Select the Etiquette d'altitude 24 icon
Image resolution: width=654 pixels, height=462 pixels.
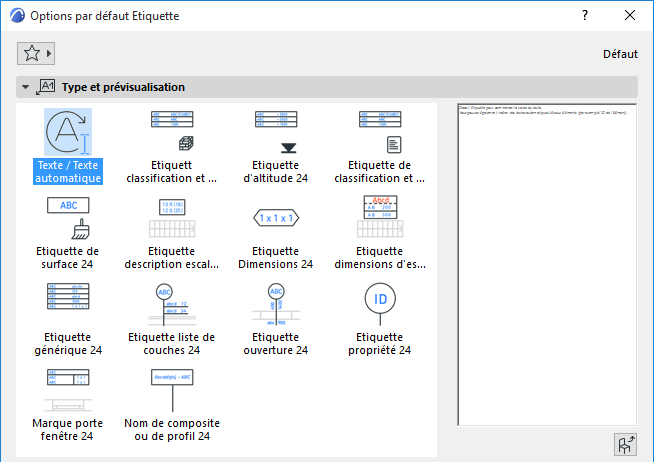[276, 132]
